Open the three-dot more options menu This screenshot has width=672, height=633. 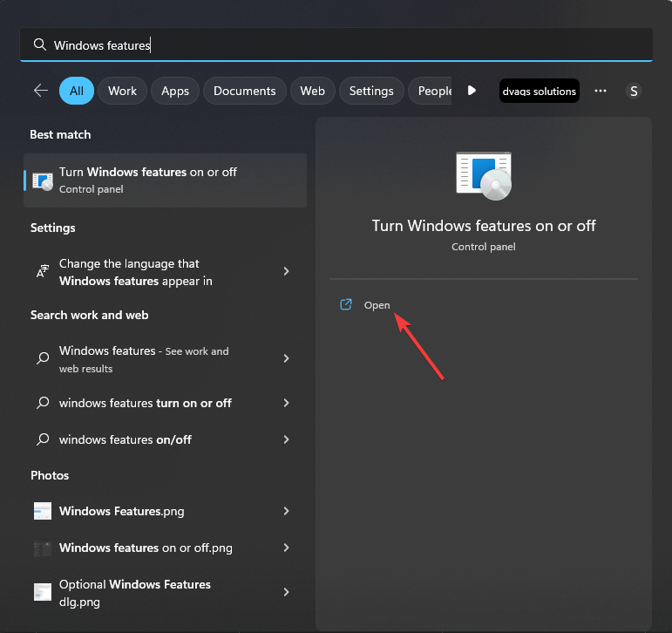coord(600,91)
